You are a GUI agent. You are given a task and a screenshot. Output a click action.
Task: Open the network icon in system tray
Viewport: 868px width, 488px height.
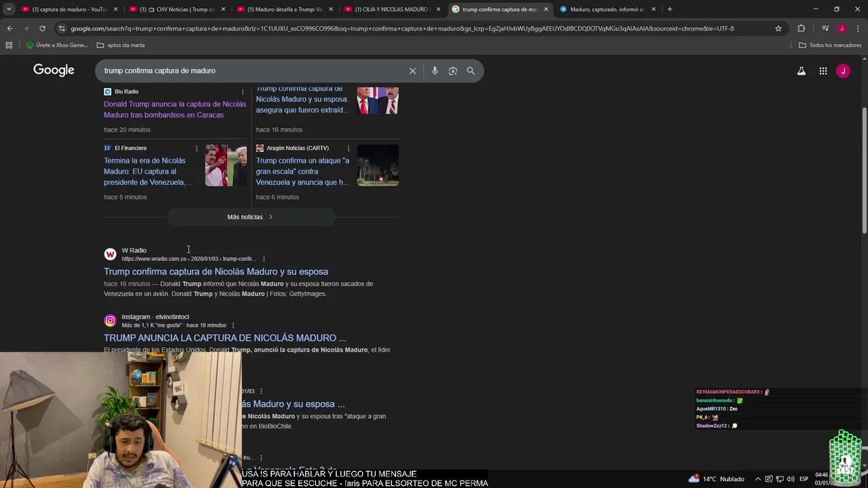tap(780, 479)
